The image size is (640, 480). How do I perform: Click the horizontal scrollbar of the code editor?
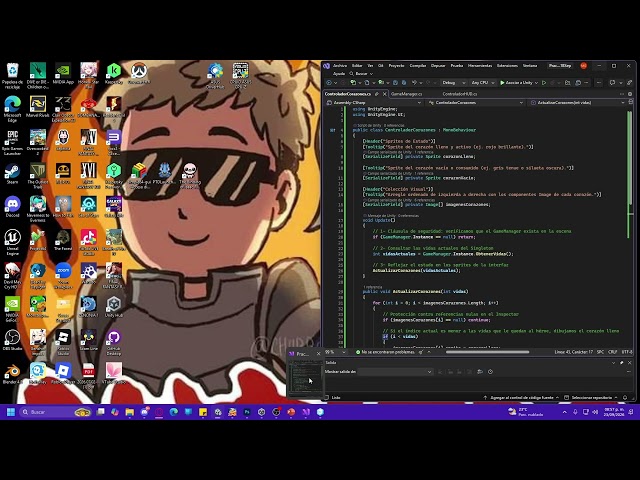click(488, 352)
